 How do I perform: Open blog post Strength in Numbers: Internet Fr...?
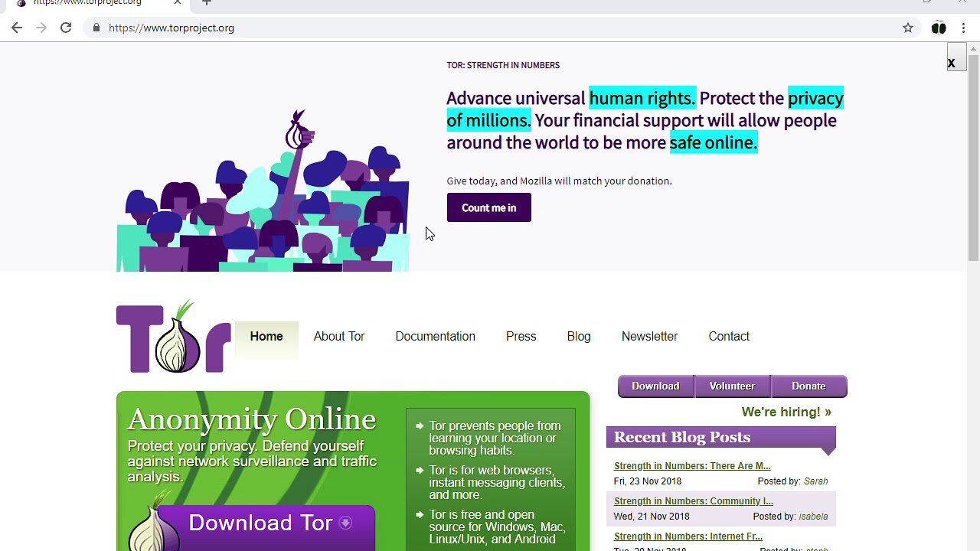[x=688, y=536]
